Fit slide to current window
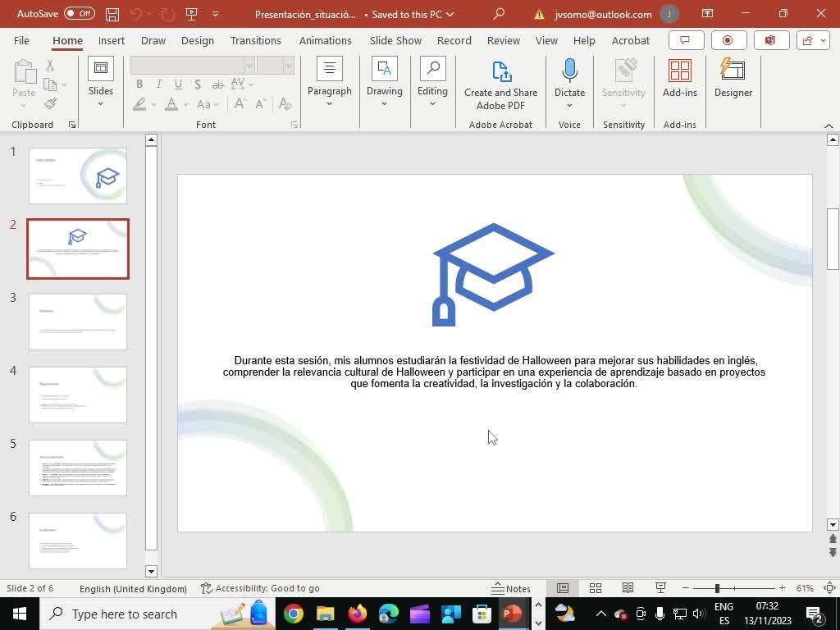The height and width of the screenshot is (630, 840). pyautogui.click(x=829, y=588)
